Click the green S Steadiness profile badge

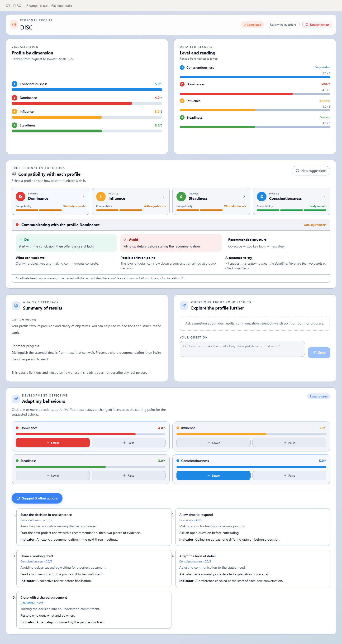coord(181,197)
